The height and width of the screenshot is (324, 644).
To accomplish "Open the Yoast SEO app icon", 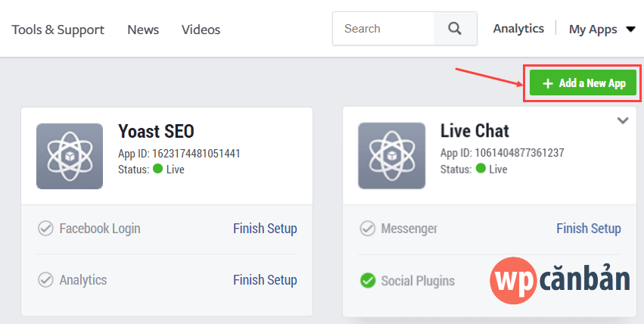I will [x=70, y=156].
